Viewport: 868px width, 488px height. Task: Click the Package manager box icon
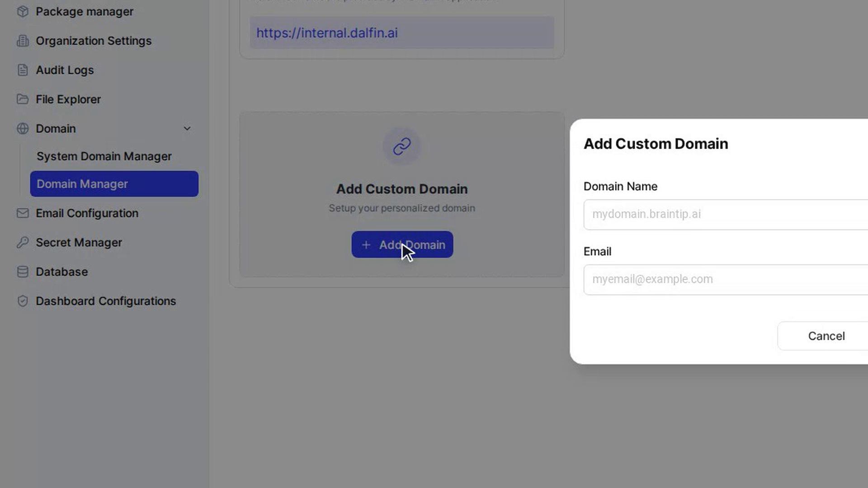pyautogui.click(x=23, y=12)
